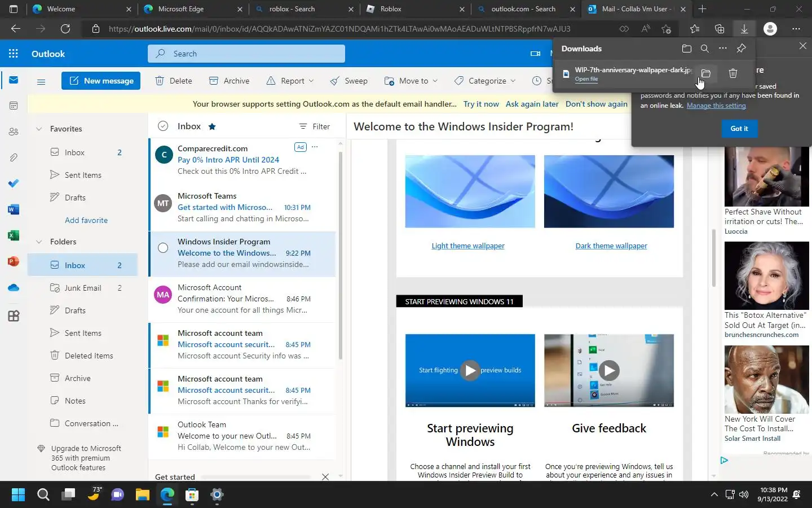The width and height of the screenshot is (812, 508).
Task: Open the Meet Now camera icon
Action: (535, 54)
